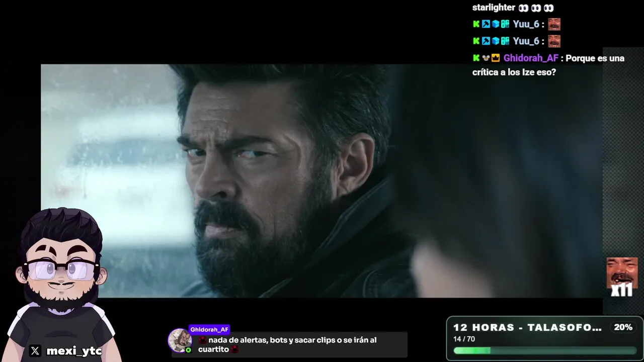Click the blue cube badge in the Yuu_6 message directly below starlighter
This screenshot has width=644, height=362.
tap(496, 24)
